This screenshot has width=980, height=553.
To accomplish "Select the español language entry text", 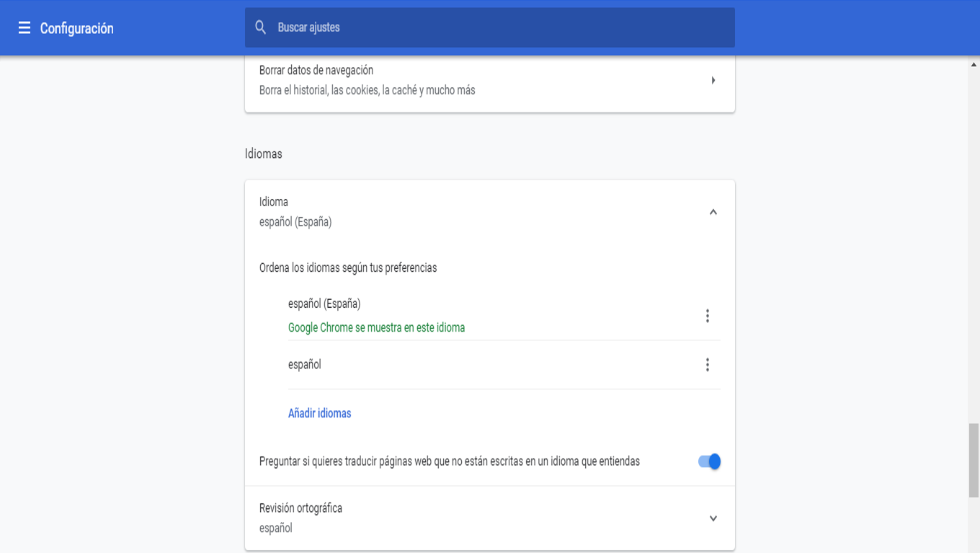I will (x=305, y=365).
